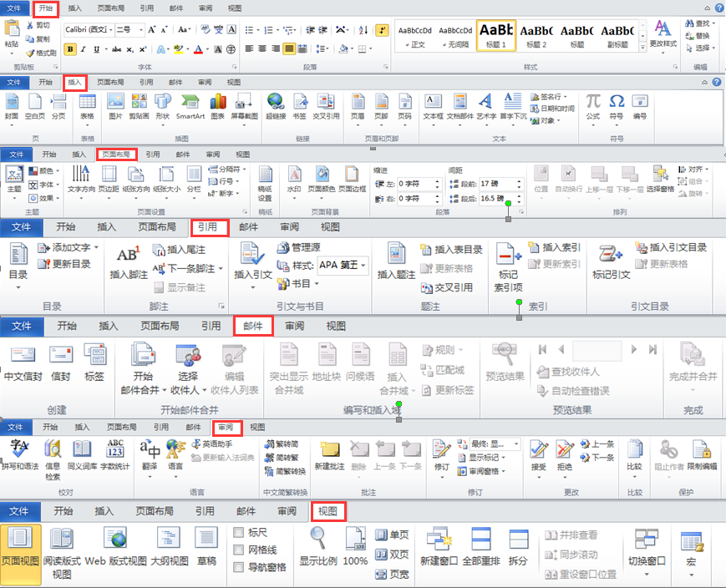
Task: Click the Hyperlink (超链接) globe icon
Action: pyautogui.click(x=276, y=101)
